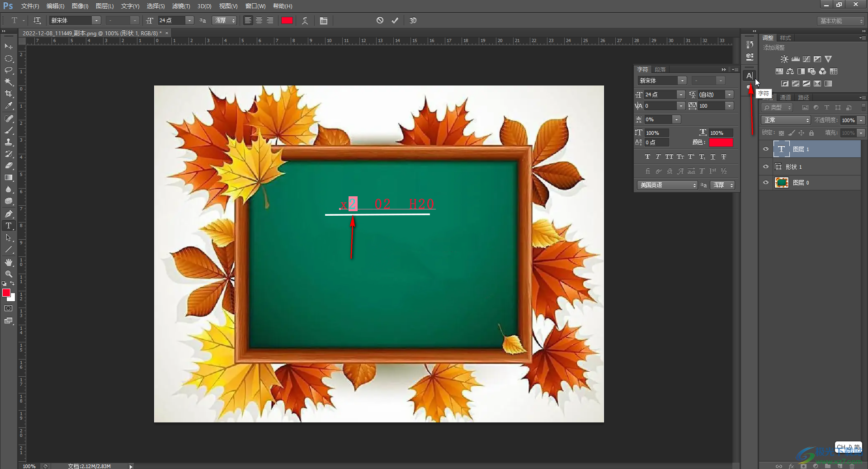Screen dimensions: 868x469
Task: Select the Zoom tool
Action: [x=9, y=274]
